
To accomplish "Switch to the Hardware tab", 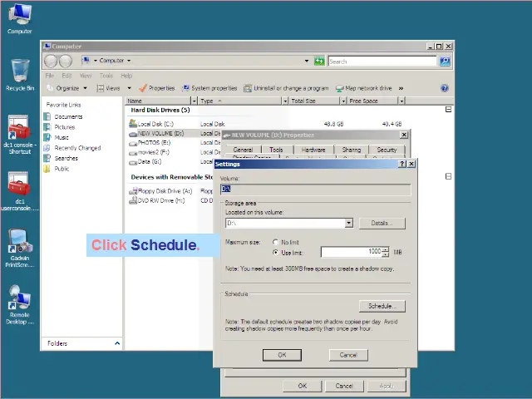I will 313,150.
